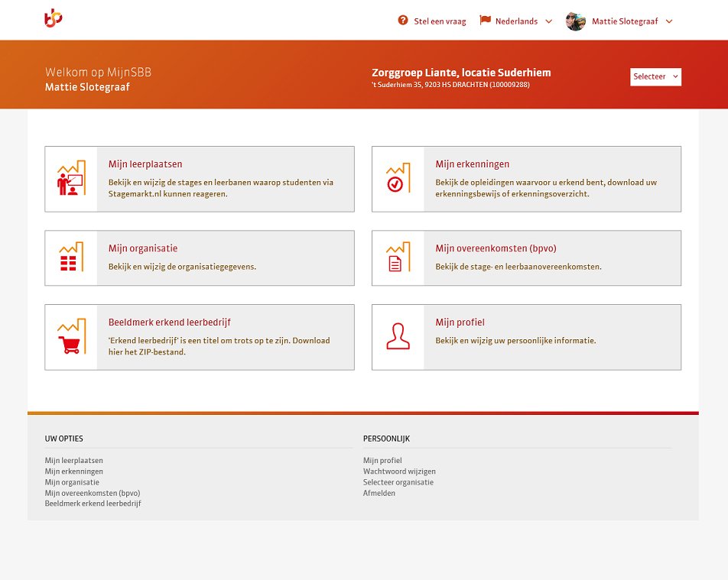Expand the chevron next to Nederlands
This screenshot has width=728, height=580.
(x=549, y=21)
